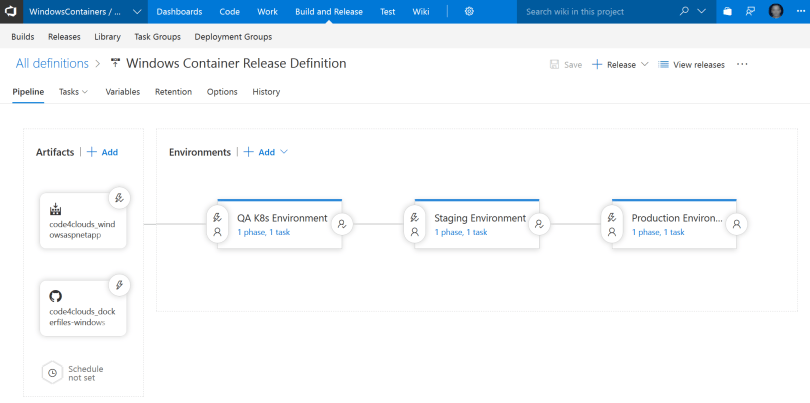Go to the Deployment Groups page
This screenshot has width=810, height=403.
click(233, 37)
